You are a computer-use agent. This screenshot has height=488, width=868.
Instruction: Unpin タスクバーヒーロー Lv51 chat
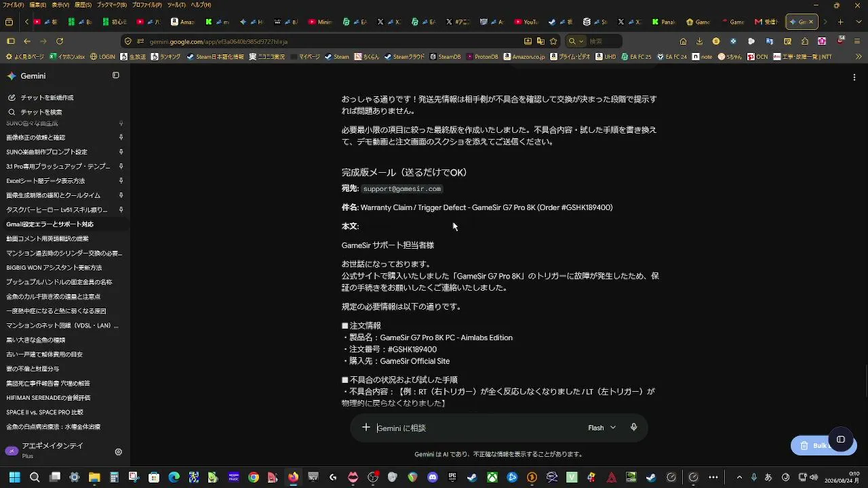click(121, 210)
